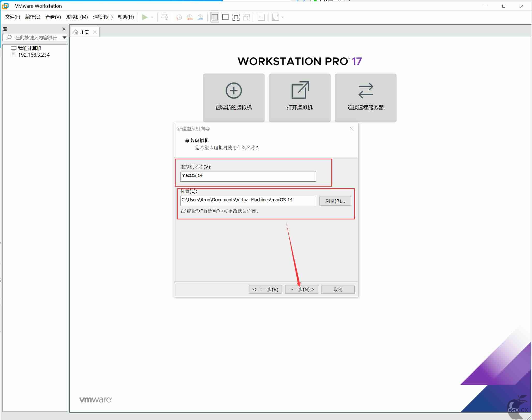Open the stretch display dropdown arrow
Image resolution: width=532 pixels, height=420 pixels.
283,17
